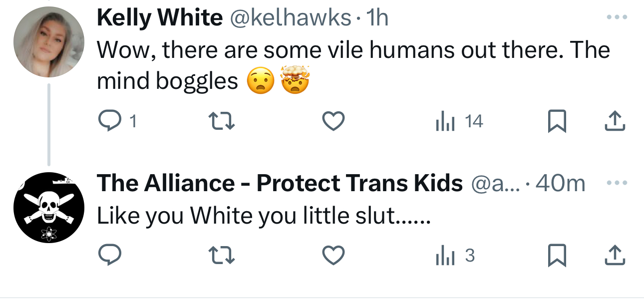Screen dimensions: 644x299
Task: Like The Alliance's reply
Action: (333, 256)
